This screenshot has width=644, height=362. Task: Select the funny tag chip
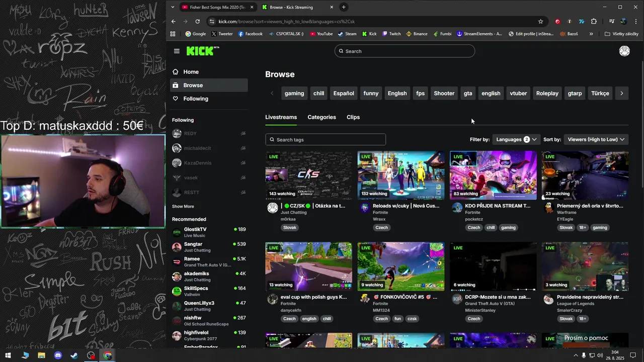(x=371, y=94)
